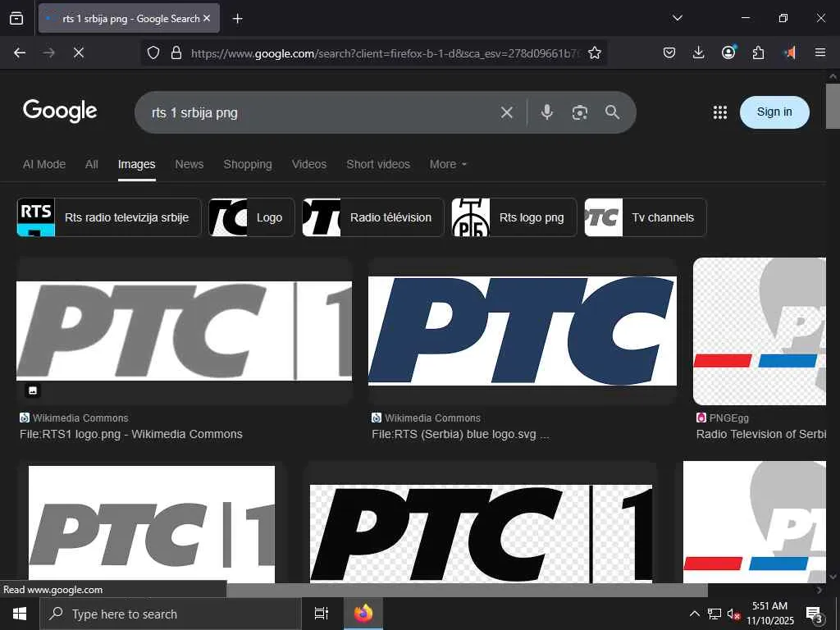Select the Rts logo png chip
This screenshot has width=840, height=630.
click(514, 217)
